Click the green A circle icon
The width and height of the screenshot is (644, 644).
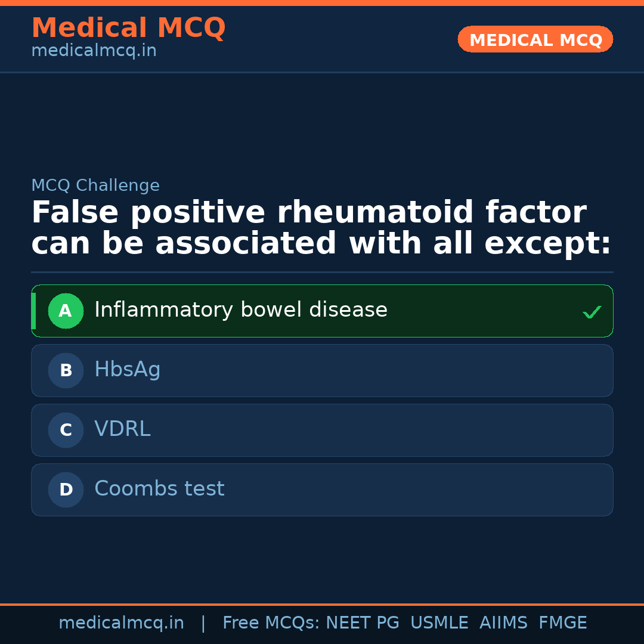pos(66,311)
